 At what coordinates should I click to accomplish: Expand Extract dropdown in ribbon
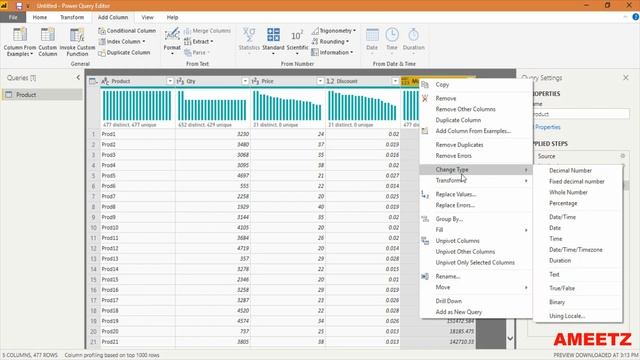(x=211, y=42)
